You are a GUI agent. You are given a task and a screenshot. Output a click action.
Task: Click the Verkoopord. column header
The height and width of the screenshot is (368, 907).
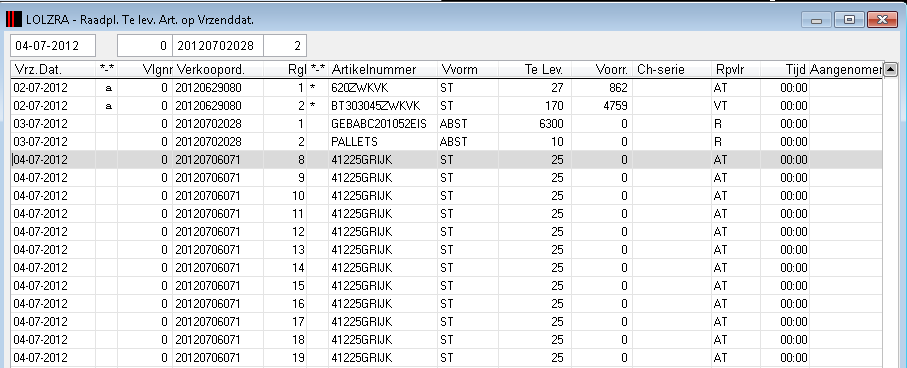218,70
